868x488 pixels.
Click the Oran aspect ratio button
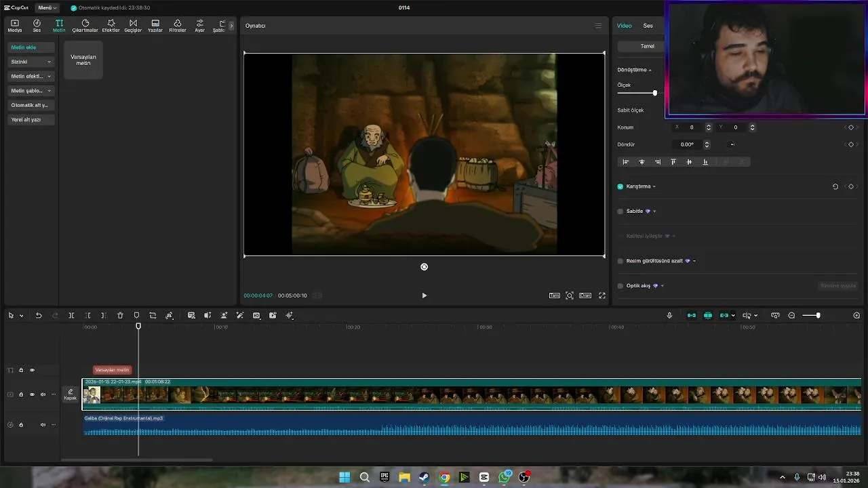585,296
